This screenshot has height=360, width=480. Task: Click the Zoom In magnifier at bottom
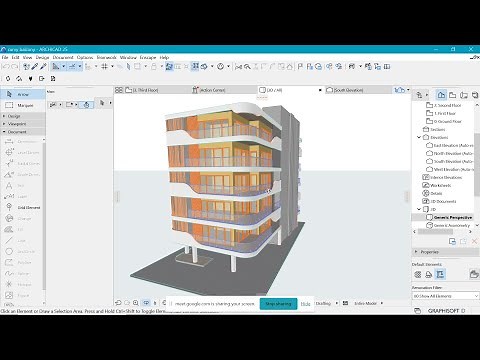[x=136, y=303]
